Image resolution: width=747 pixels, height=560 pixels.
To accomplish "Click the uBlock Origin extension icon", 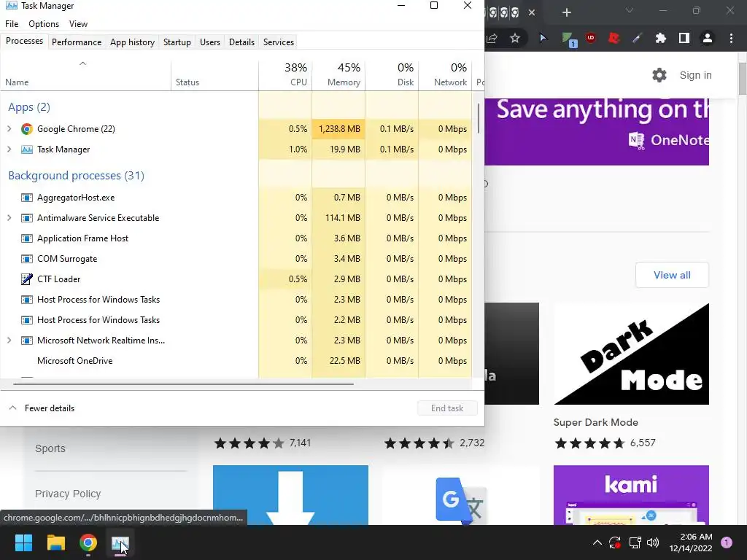I will tap(591, 38).
